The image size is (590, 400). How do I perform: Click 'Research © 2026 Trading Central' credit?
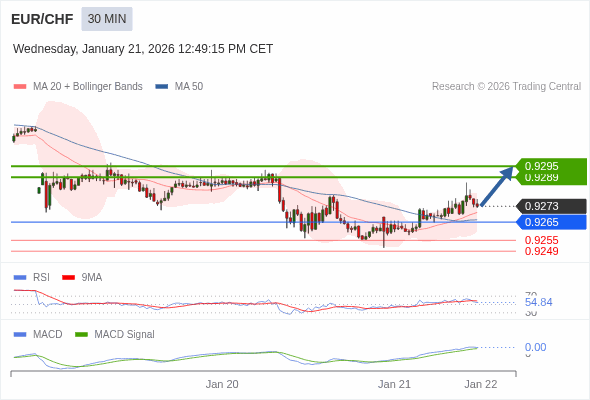click(506, 87)
